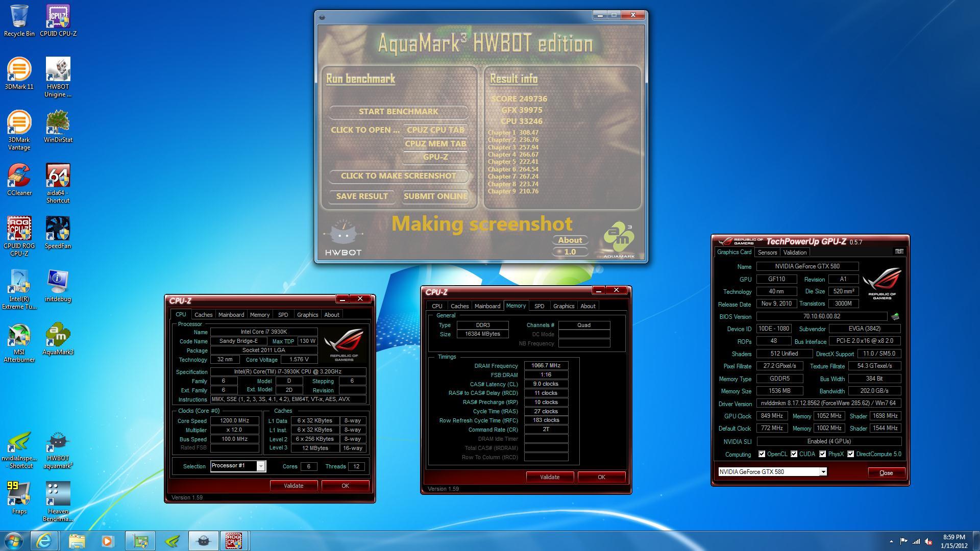Viewport: 980px width, 551px height.
Task: Click OK in CPU-Z Memory window
Action: click(601, 477)
